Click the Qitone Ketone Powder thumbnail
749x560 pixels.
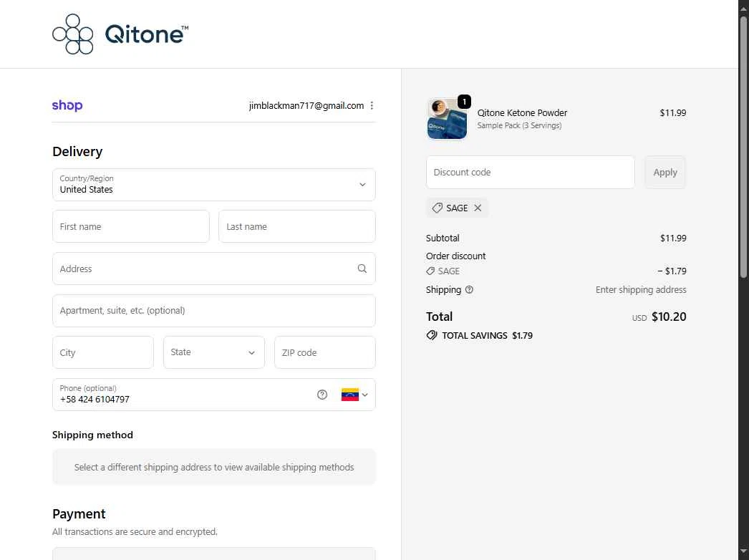(x=447, y=119)
